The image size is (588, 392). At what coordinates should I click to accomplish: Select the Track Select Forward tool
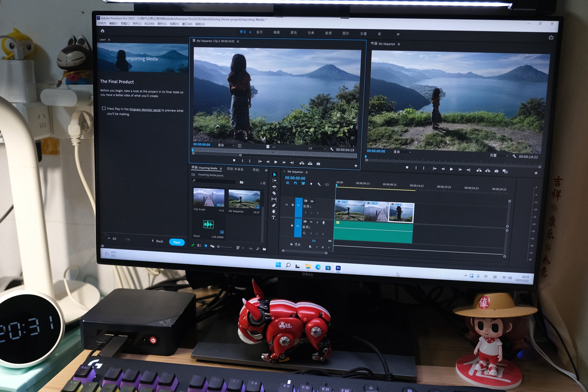274,180
